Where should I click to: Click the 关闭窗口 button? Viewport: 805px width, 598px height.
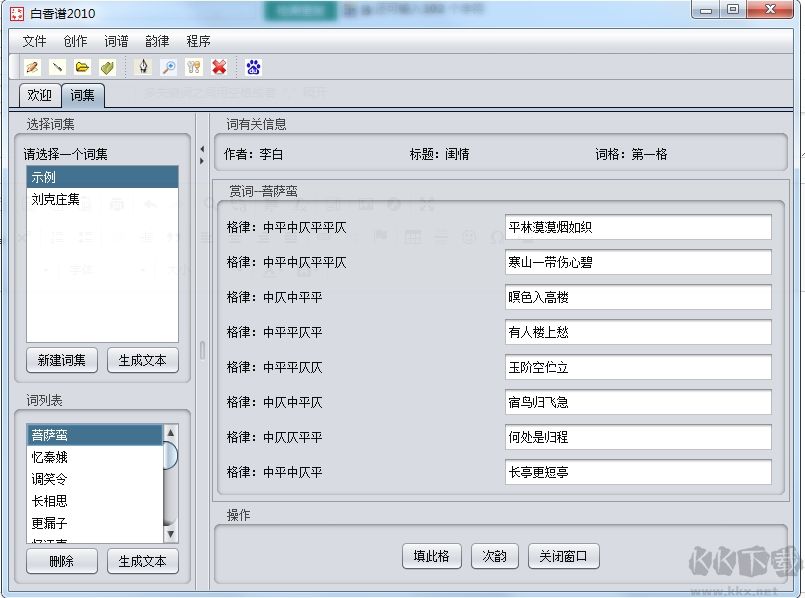[x=564, y=556]
